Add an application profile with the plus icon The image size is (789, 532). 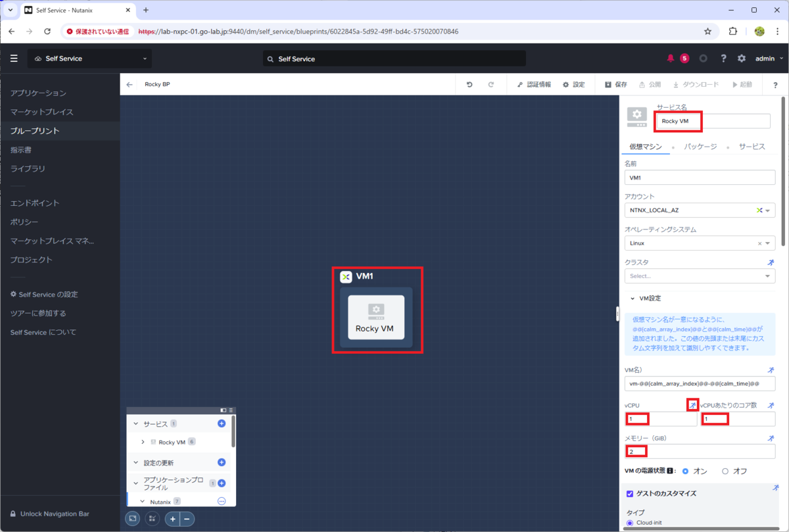pyautogui.click(x=222, y=483)
